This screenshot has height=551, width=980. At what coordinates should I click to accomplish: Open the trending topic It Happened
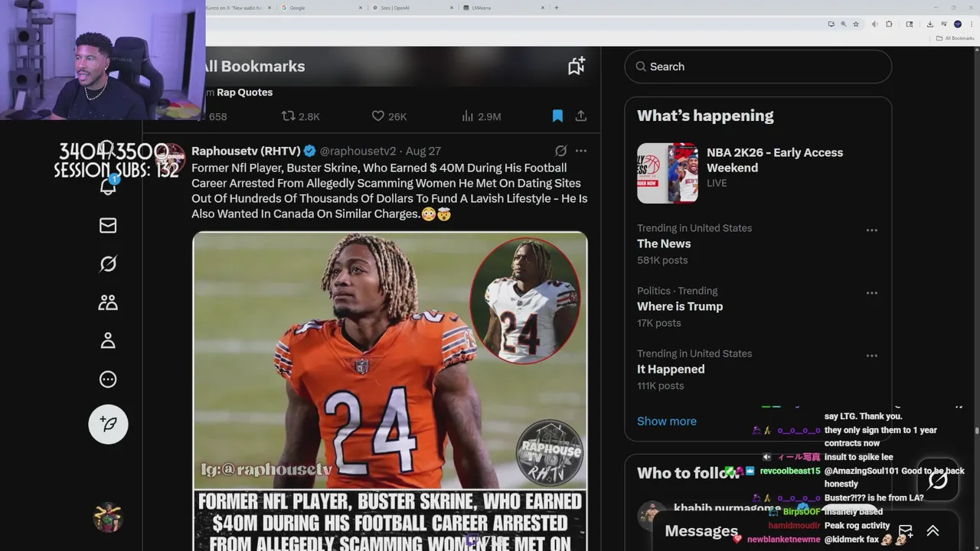[x=671, y=369]
